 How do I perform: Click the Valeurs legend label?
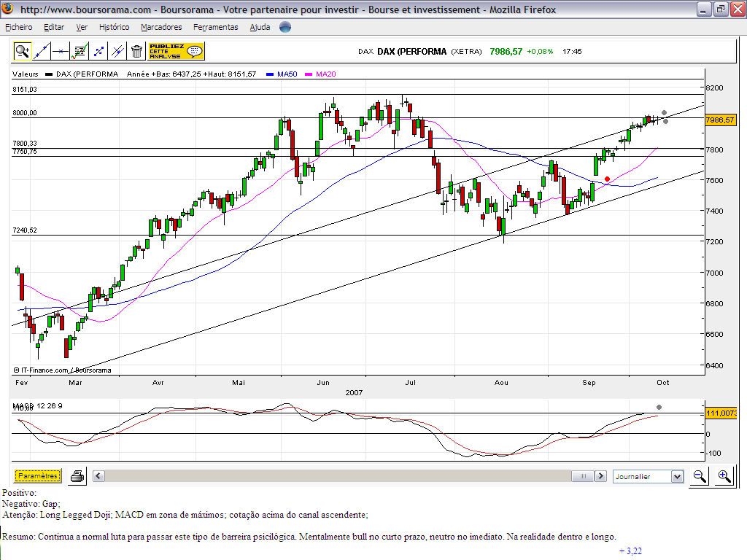26,74
